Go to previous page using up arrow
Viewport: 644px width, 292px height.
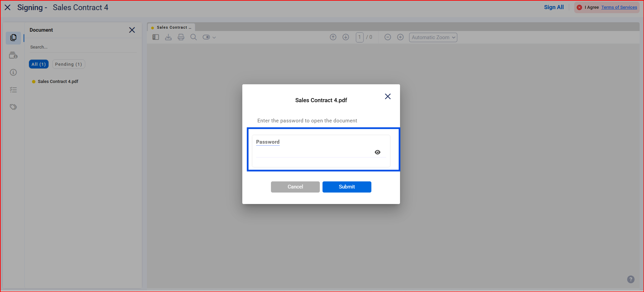333,37
